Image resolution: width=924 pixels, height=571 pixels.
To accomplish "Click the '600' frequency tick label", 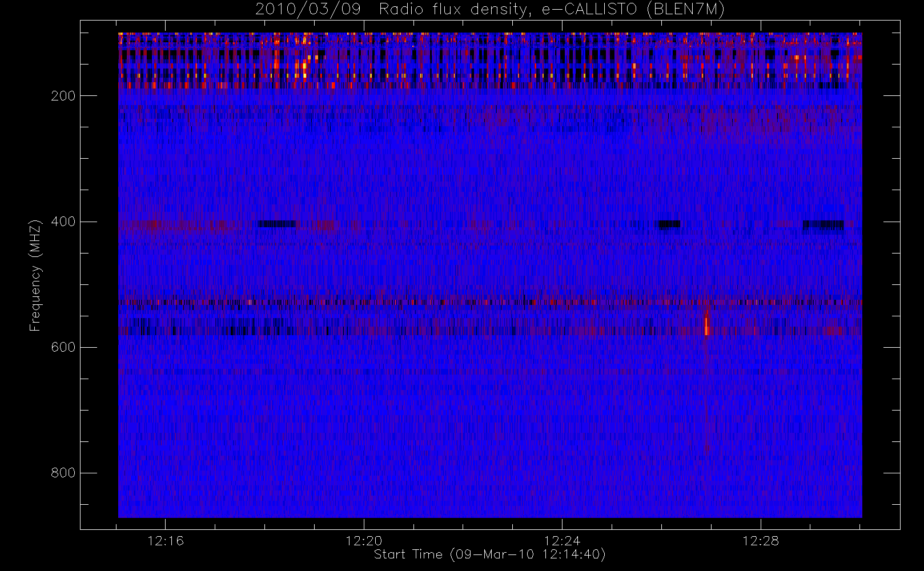I will [63, 347].
